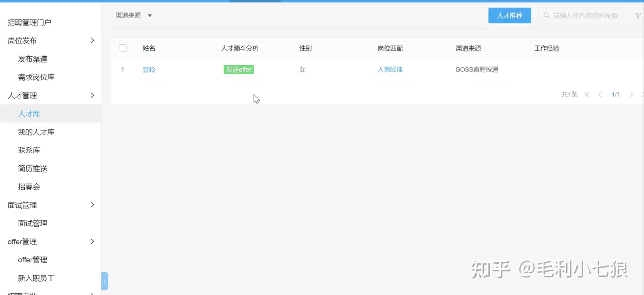Click the 工作经验 column header

tap(547, 48)
